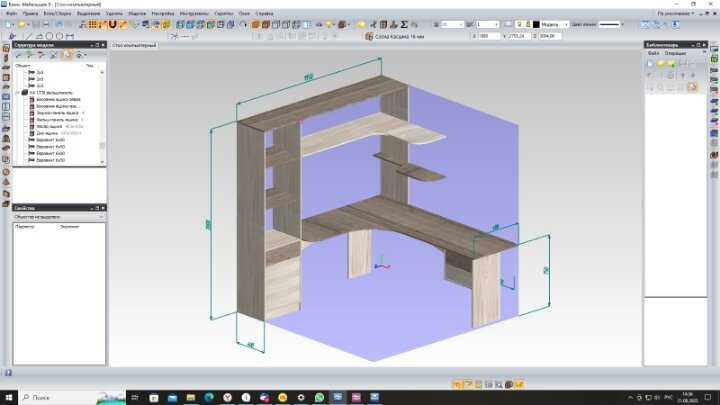720x405 pixels.
Task: Toggle the first brown shaded view mode
Action: pos(255,24)
